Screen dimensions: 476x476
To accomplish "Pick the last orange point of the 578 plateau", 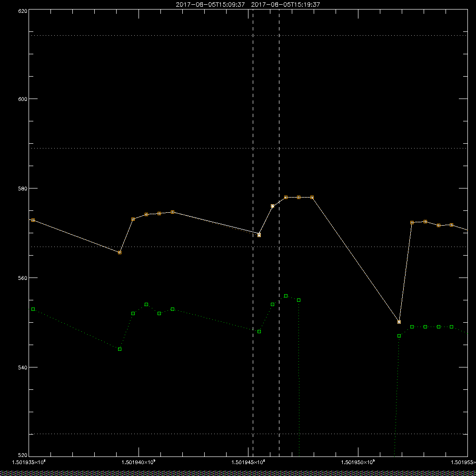I will [312, 198].
